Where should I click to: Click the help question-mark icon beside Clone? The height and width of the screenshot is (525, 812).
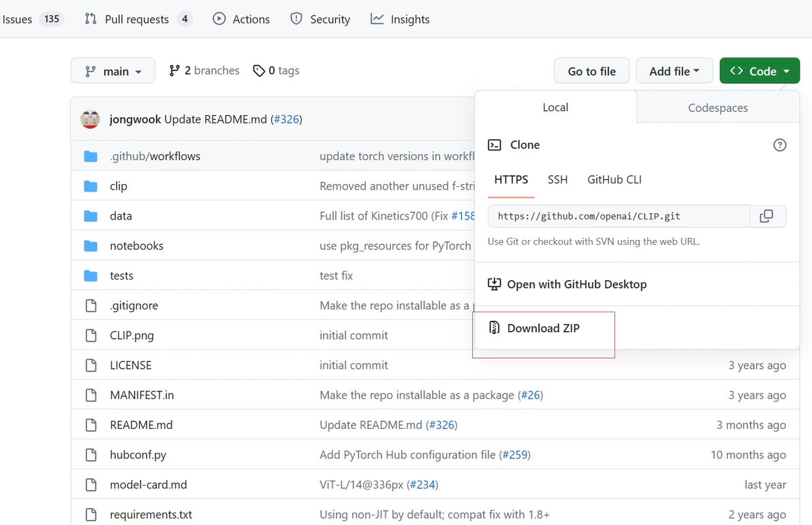pos(780,145)
